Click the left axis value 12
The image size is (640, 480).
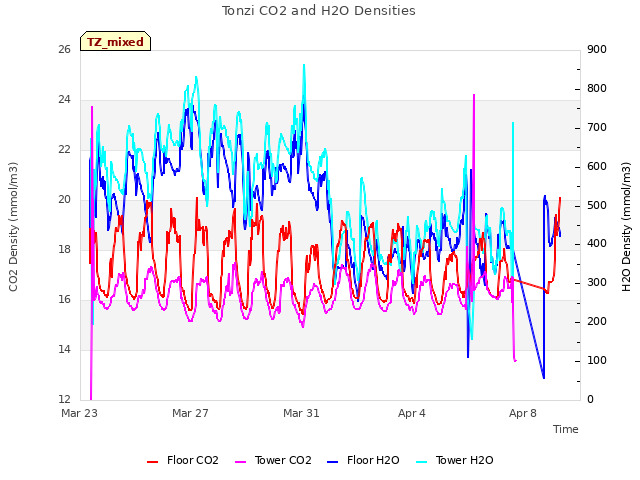click(x=64, y=399)
